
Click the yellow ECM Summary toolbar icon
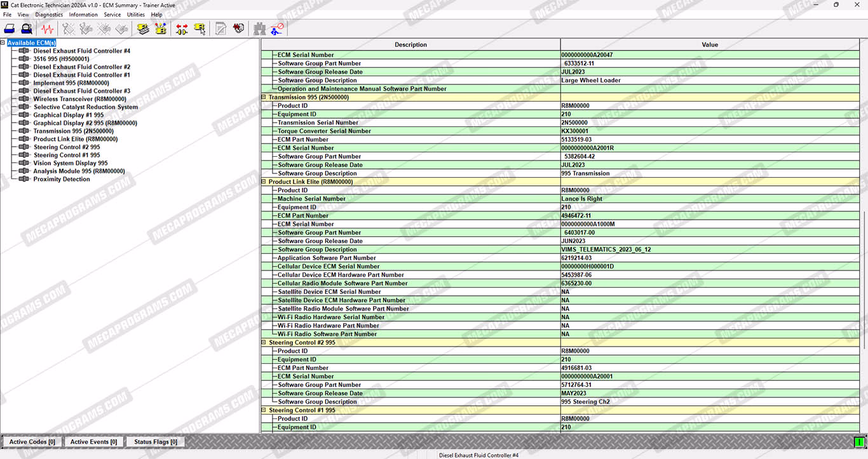coord(143,29)
